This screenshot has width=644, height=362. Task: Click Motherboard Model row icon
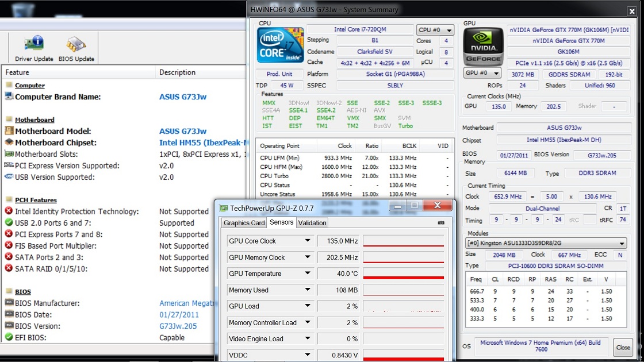9,130
